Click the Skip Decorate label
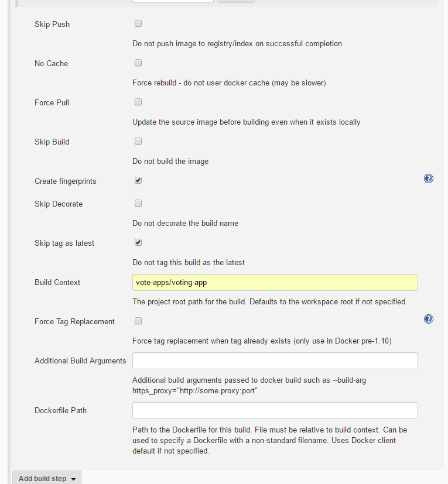Image resolution: width=448 pixels, height=484 pixels. pos(59,204)
